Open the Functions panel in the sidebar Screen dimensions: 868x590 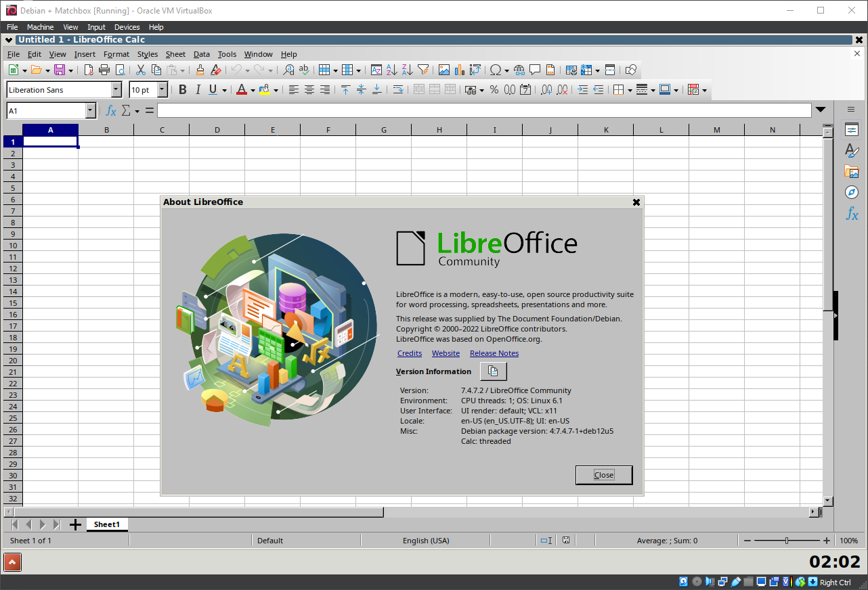click(851, 214)
